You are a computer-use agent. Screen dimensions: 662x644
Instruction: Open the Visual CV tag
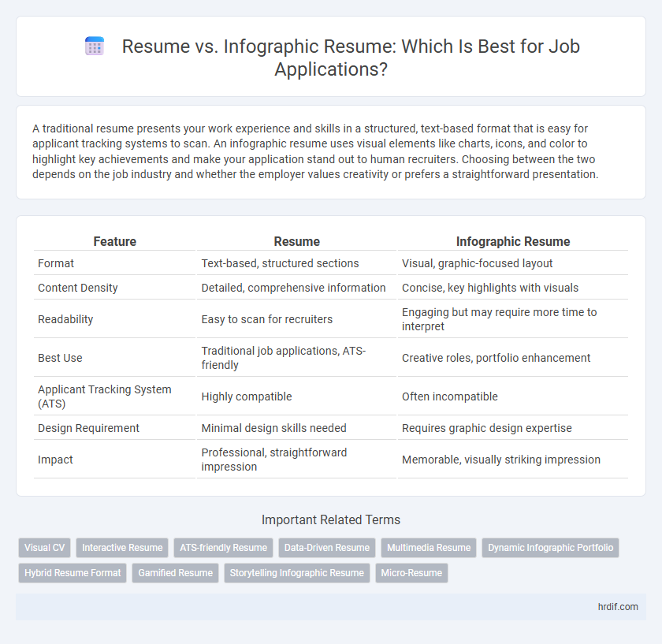pyautogui.click(x=44, y=548)
